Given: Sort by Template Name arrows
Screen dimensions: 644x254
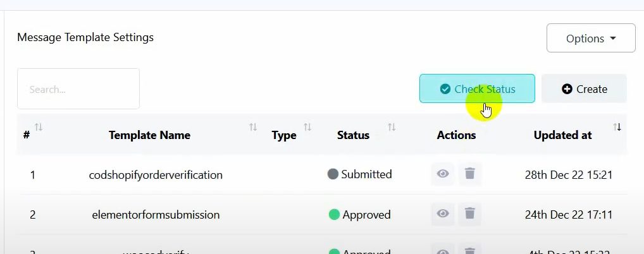Looking at the screenshot, I should tap(253, 128).
